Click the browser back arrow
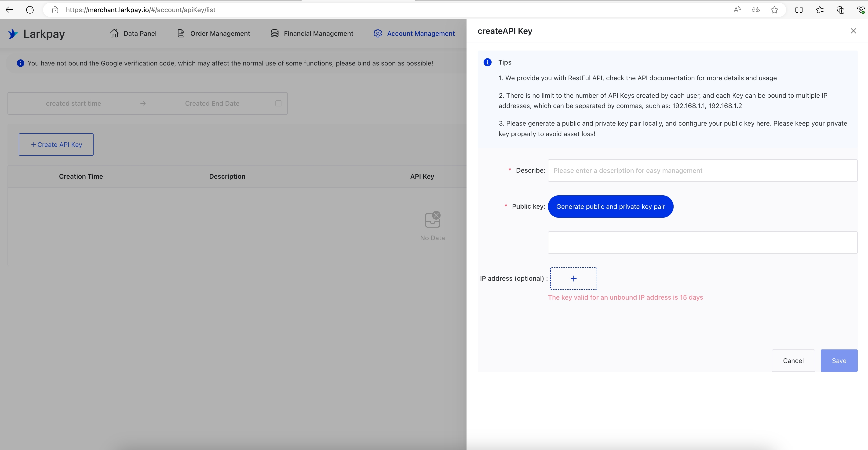Image resolution: width=868 pixels, height=450 pixels. [x=9, y=10]
